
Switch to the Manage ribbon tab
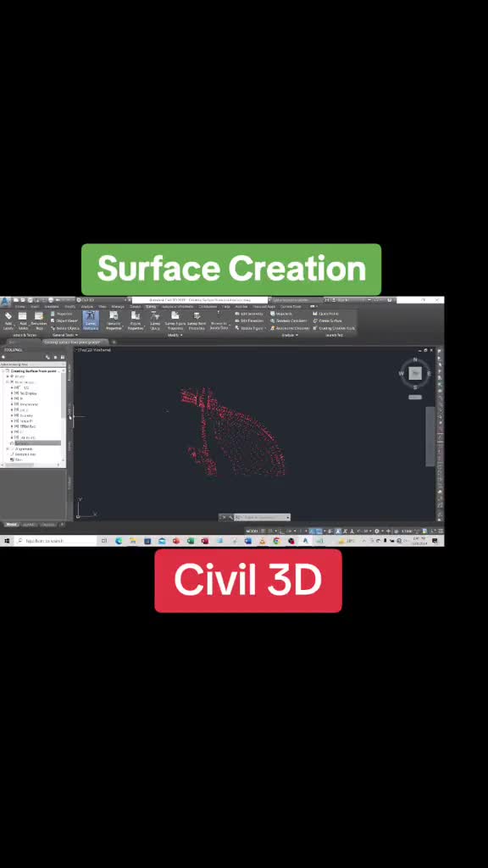[x=118, y=306]
